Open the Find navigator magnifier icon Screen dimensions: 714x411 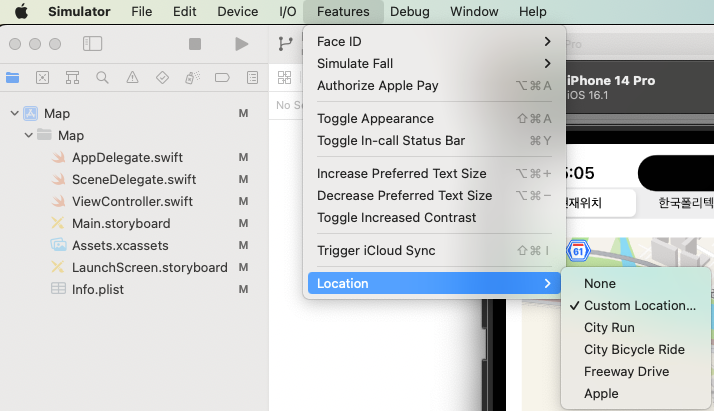[102, 77]
